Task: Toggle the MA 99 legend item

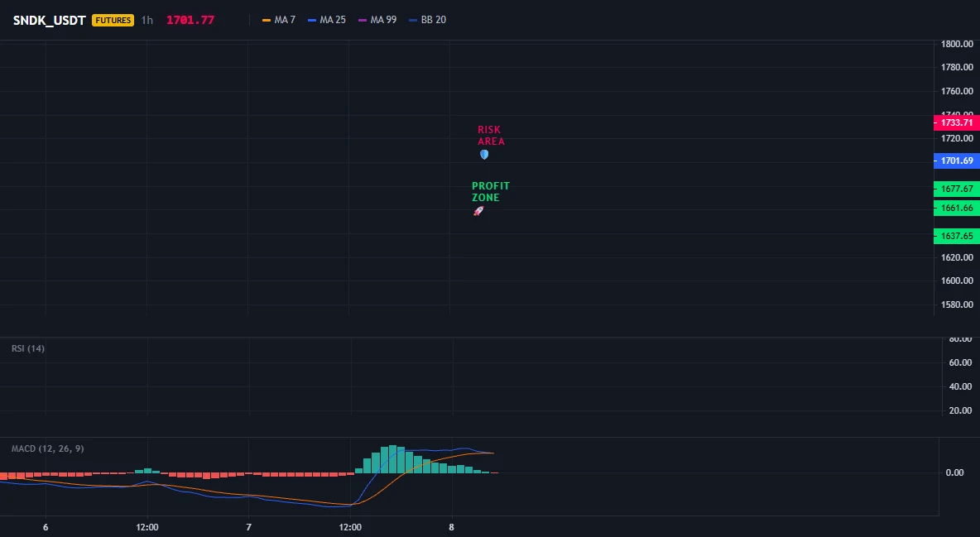Action: [377, 20]
